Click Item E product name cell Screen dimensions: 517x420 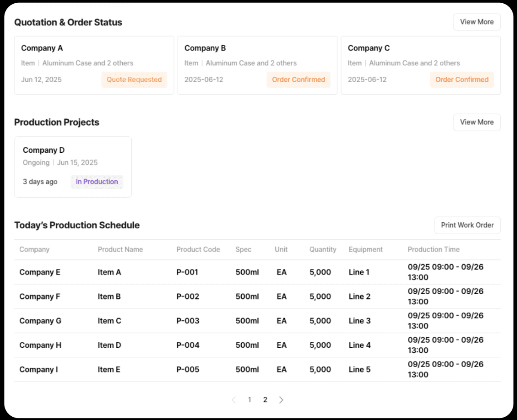pos(109,369)
